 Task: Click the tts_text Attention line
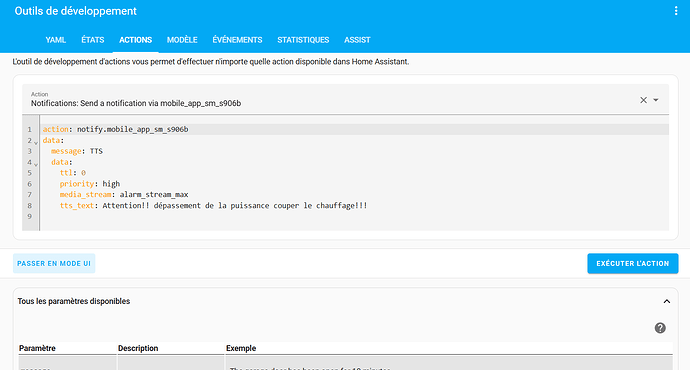[213, 205]
